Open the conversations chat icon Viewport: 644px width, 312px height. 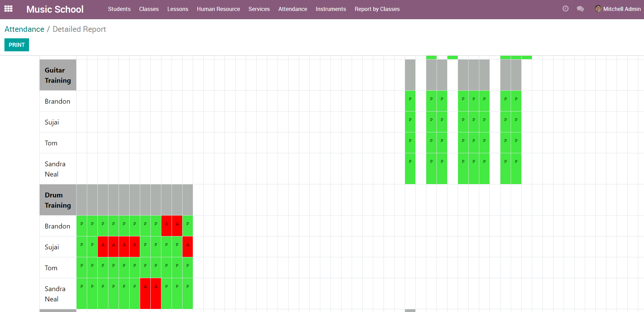(x=580, y=9)
